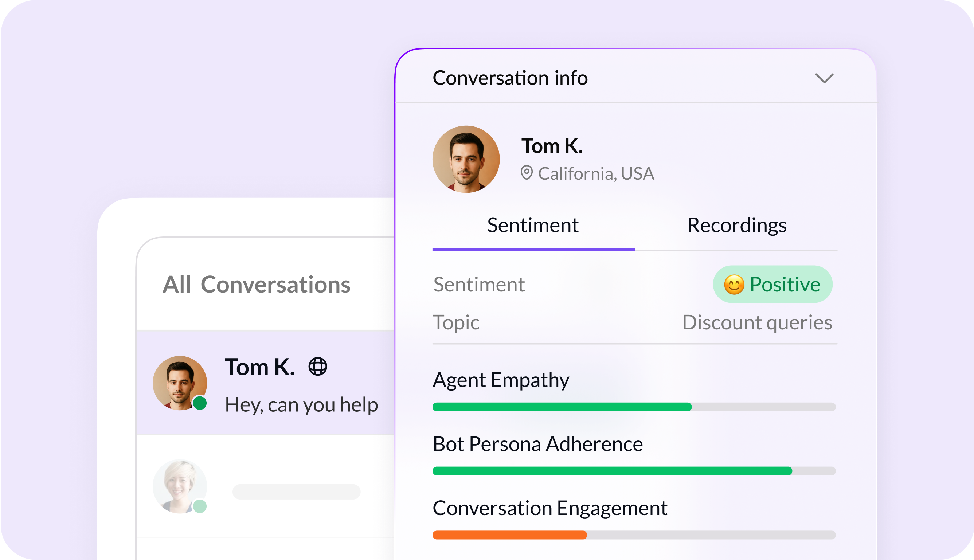974x560 pixels.
Task: Switch to the Recordings tab
Action: click(736, 225)
